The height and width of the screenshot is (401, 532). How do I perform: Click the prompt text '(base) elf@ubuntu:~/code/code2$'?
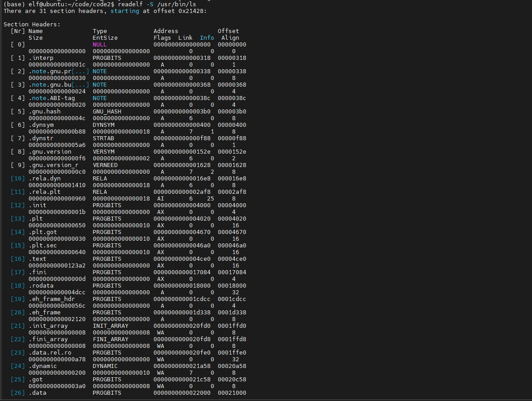click(x=59, y=4)
